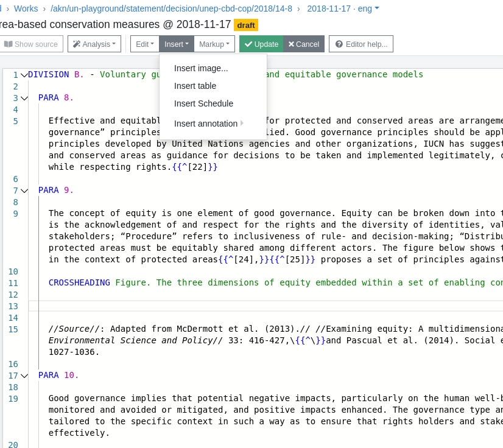Open Editor help question mark button
The image size is (503, 448).
361,44
